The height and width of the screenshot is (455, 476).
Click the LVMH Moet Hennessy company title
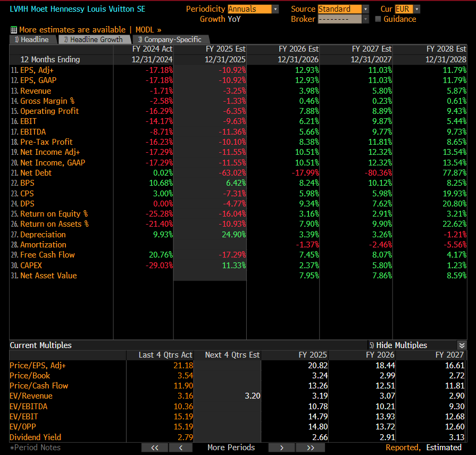pos(78,9)
